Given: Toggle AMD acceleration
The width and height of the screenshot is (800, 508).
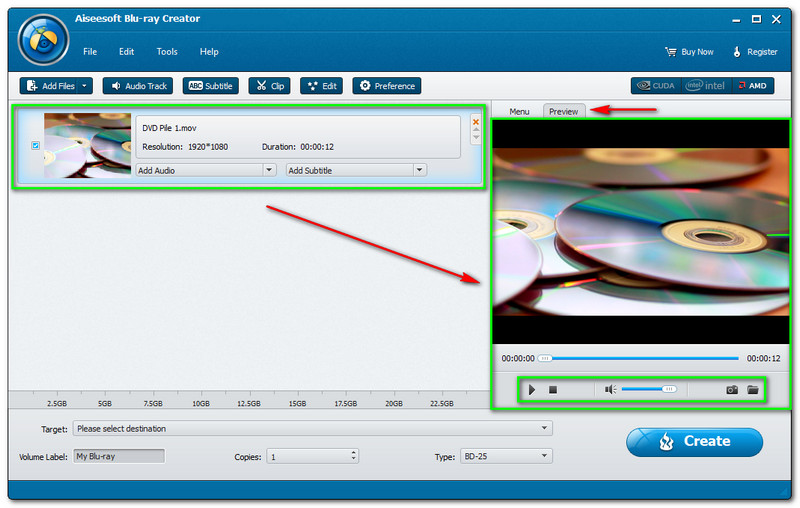Looking at the screenshot, I should 753,86.
